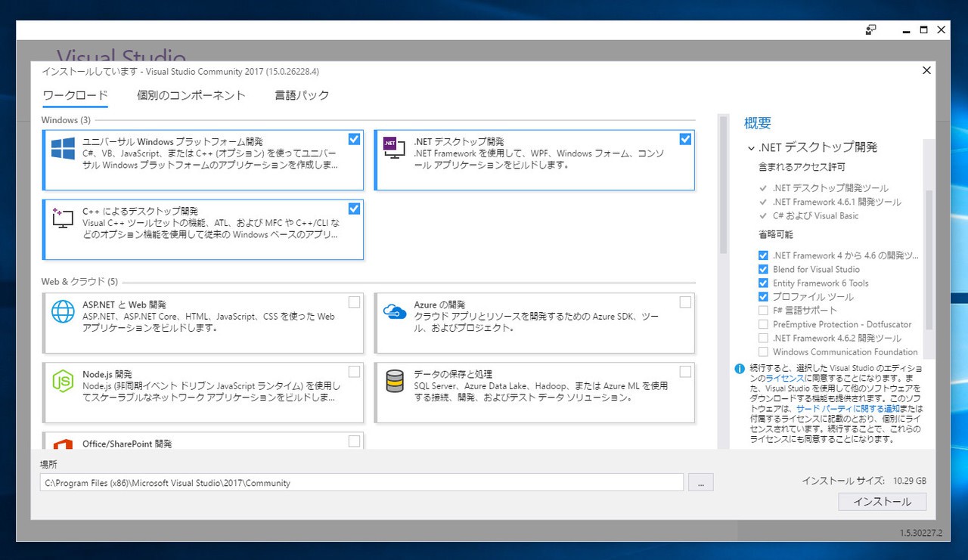Click the 10.29 GB install size value
968x560 pixels.
pos(910,481)
